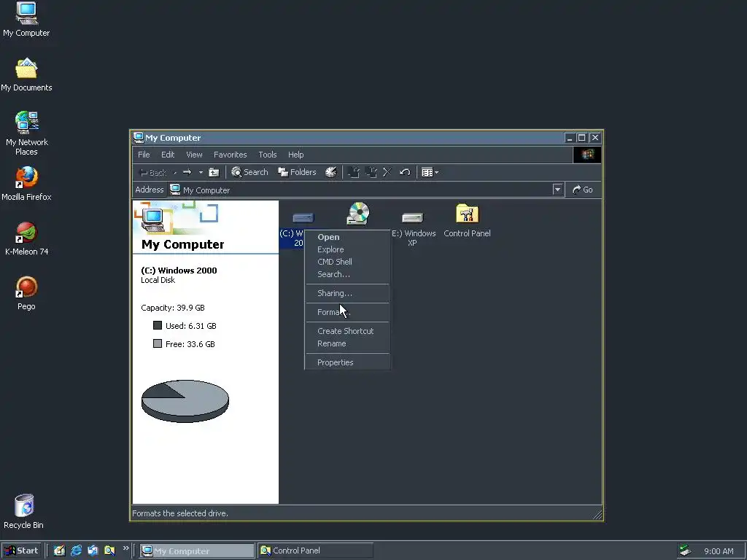
Task: Choose Sharing... in the context menu
Action: (347, 293)
